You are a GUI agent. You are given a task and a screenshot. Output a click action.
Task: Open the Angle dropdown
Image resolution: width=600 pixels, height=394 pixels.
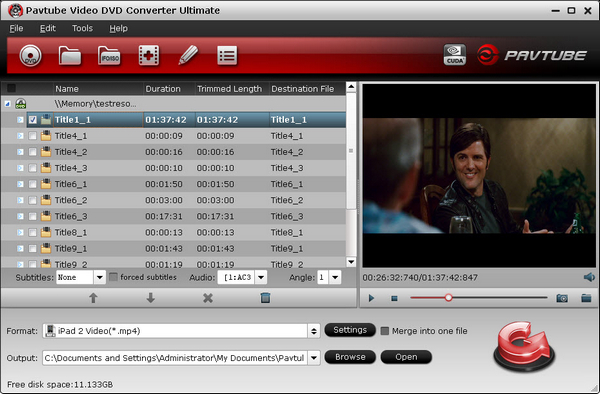tap(335, 277)
